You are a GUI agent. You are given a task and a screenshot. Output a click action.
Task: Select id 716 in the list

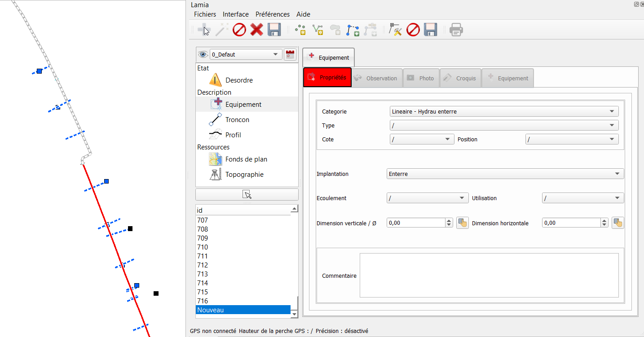243,301
